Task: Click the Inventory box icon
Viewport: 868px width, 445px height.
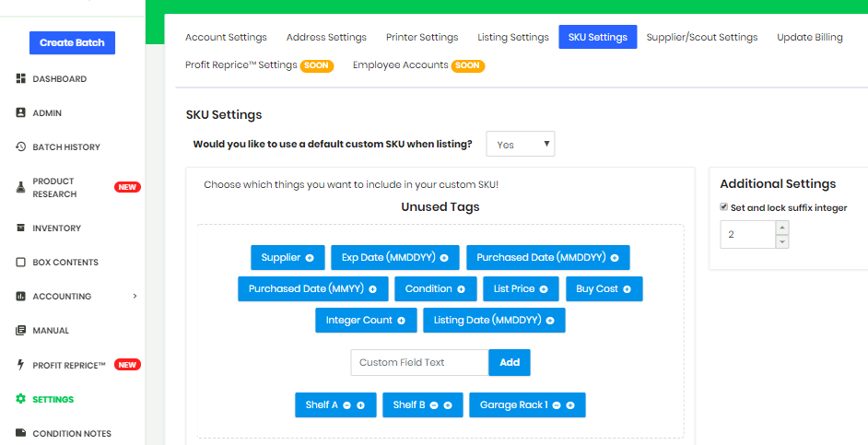Action: pyautogui.click(x=20, y=228)
